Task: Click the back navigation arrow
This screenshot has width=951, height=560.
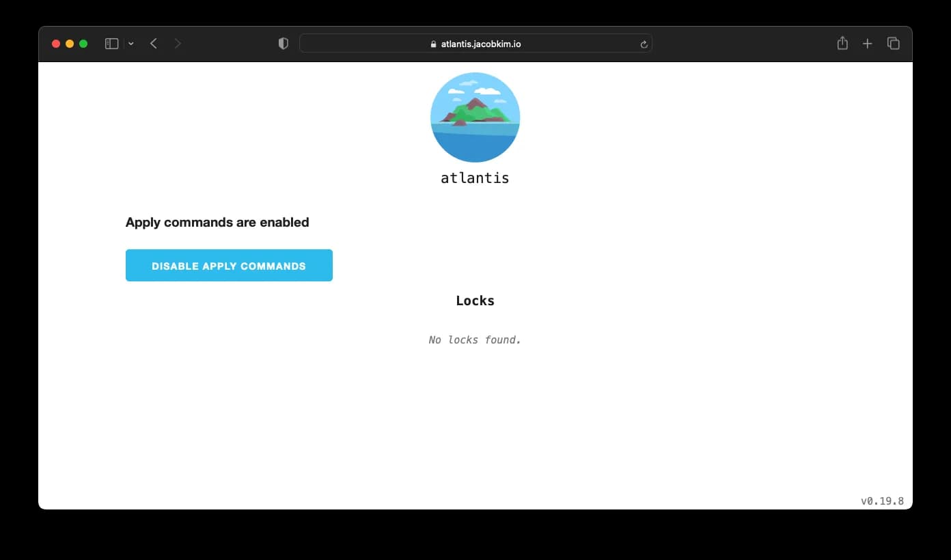Action: 153,43
